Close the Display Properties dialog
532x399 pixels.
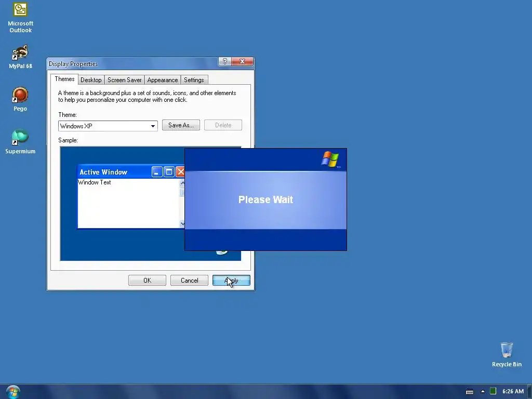[x=242, y=61]
